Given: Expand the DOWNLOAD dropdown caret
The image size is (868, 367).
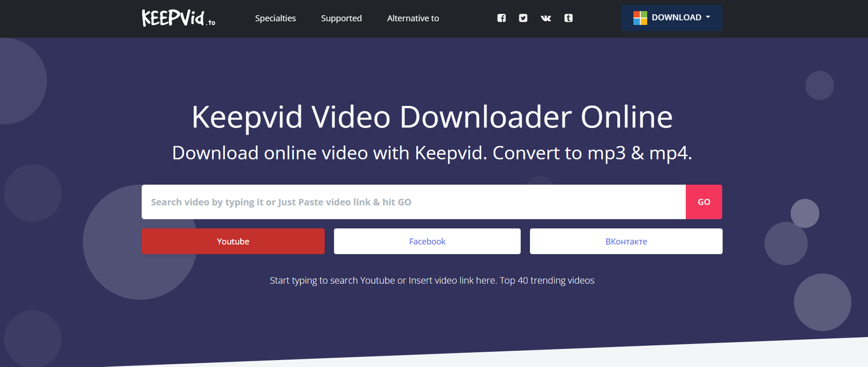Looking at the screenshot, I should tap(708, 17).
